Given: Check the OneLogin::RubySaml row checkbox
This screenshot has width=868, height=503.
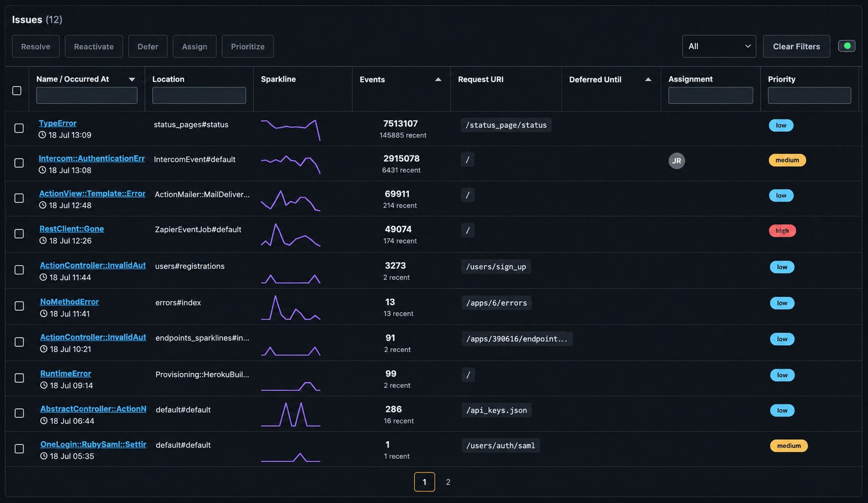Looking at the screenshot, I should (19, 449).
